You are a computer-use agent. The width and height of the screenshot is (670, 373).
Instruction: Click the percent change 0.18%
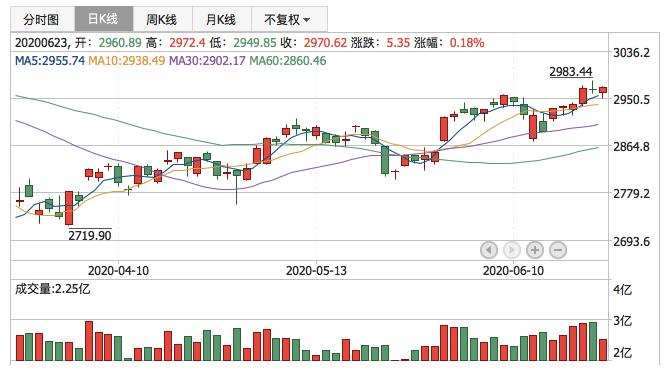[467, 43]
